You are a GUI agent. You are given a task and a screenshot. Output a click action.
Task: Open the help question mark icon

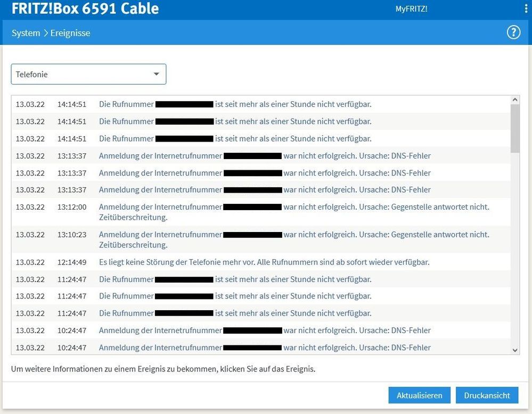click(513, 32)
